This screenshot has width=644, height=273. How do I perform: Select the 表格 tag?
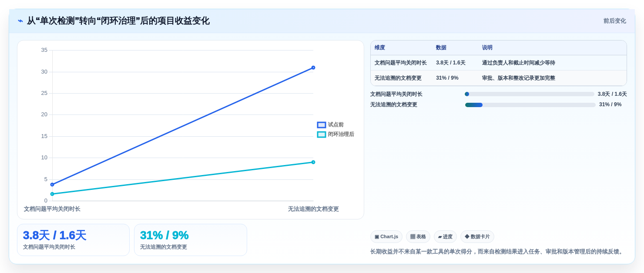pos(418,236)
